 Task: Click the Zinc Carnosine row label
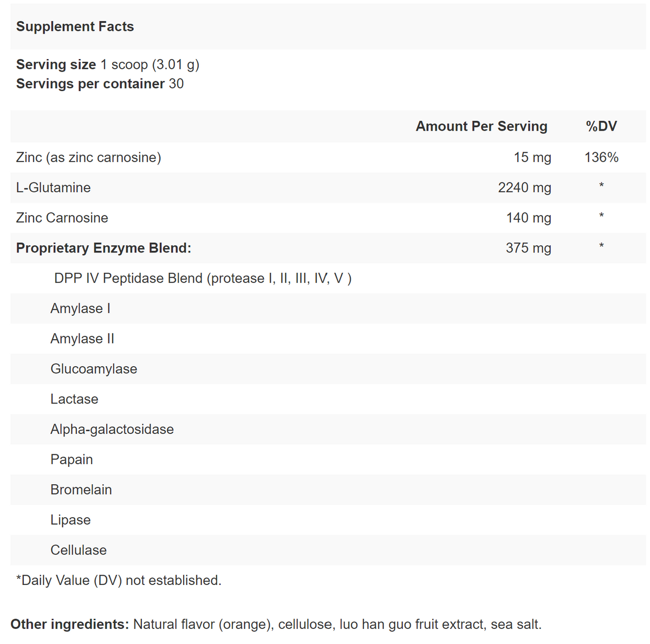pos(62,218)
